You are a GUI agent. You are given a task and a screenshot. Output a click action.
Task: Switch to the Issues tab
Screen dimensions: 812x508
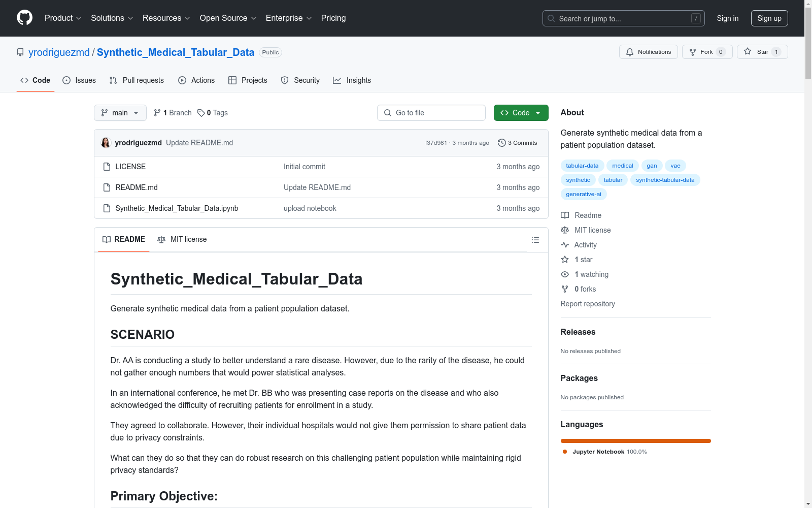click(79, 80)
